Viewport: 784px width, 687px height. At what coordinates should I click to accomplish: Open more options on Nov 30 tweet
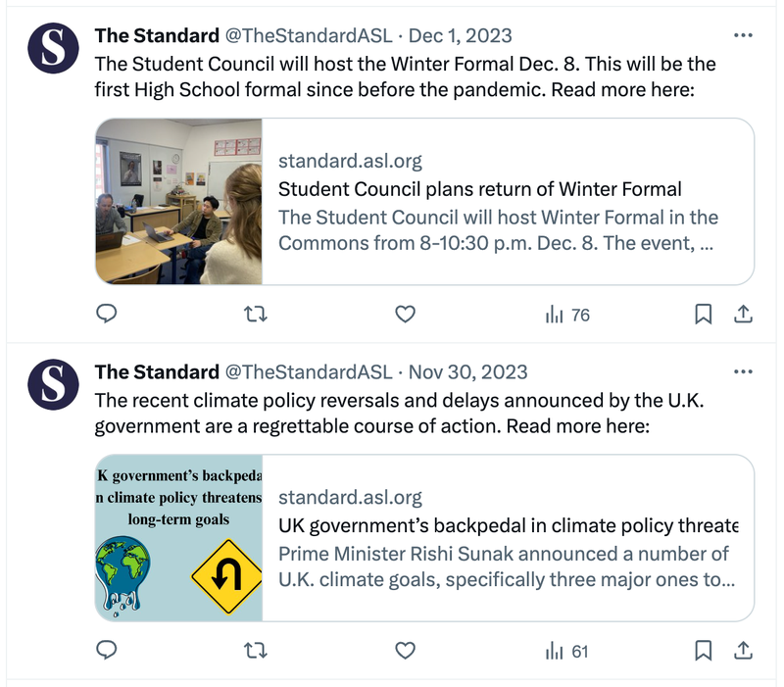click(743, 371)
